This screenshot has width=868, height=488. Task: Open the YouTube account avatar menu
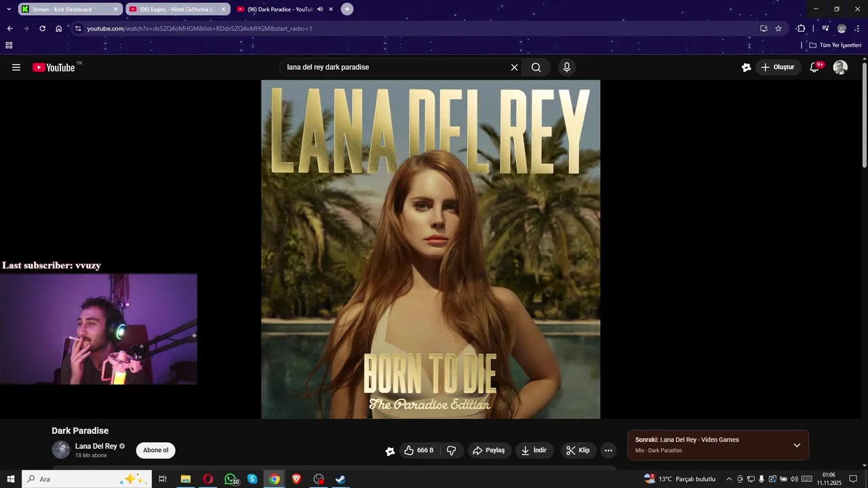point(840,67)
